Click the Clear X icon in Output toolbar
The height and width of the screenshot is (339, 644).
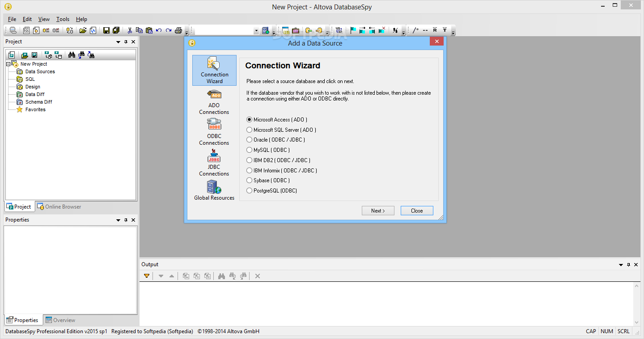258,276
